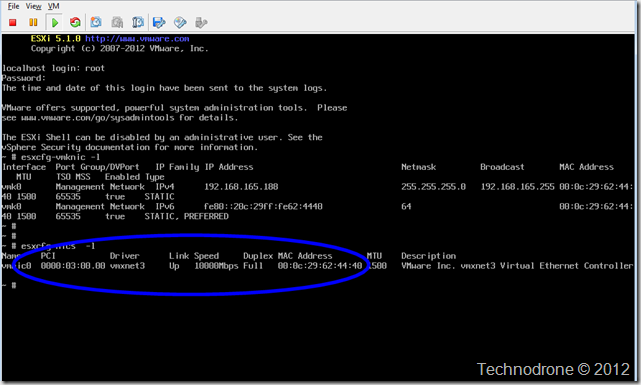Click the Full duplex value

tap(253, 266)
